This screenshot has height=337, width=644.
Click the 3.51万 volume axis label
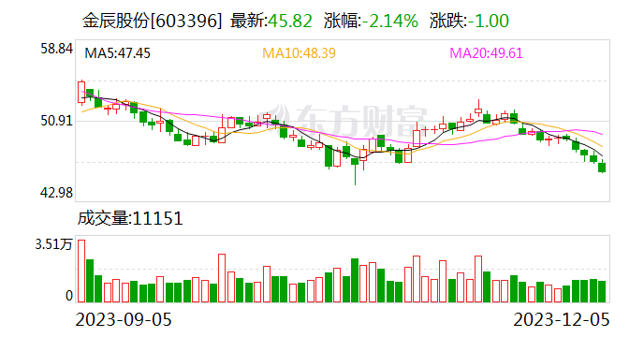(53, 245)
